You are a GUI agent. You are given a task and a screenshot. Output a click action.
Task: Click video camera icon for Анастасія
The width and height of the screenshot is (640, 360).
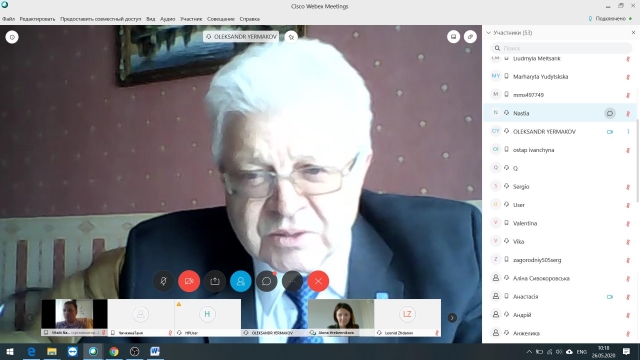(610, 297)
